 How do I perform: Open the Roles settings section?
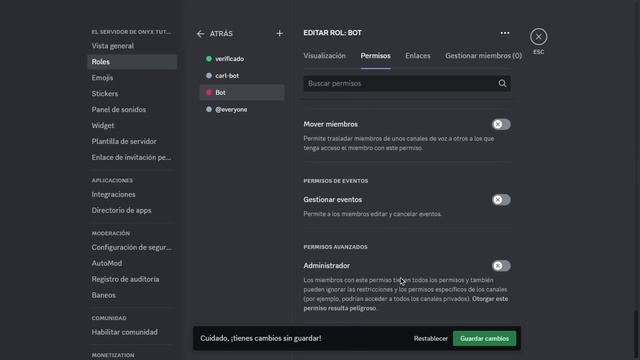[x=132, y=62]
